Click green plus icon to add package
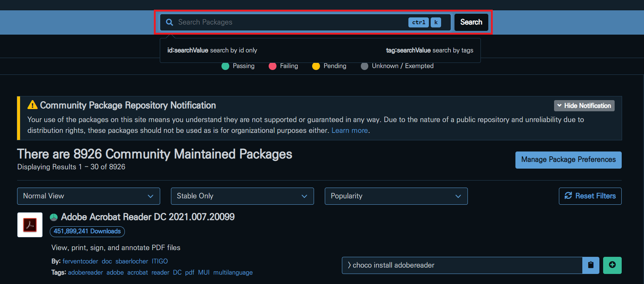The width and height of the screenshot is (644, 284). (x=612, y=265)
